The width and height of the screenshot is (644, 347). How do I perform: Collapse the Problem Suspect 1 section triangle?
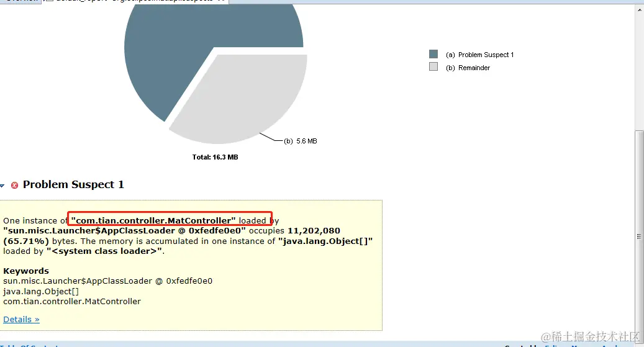[2, 186]
